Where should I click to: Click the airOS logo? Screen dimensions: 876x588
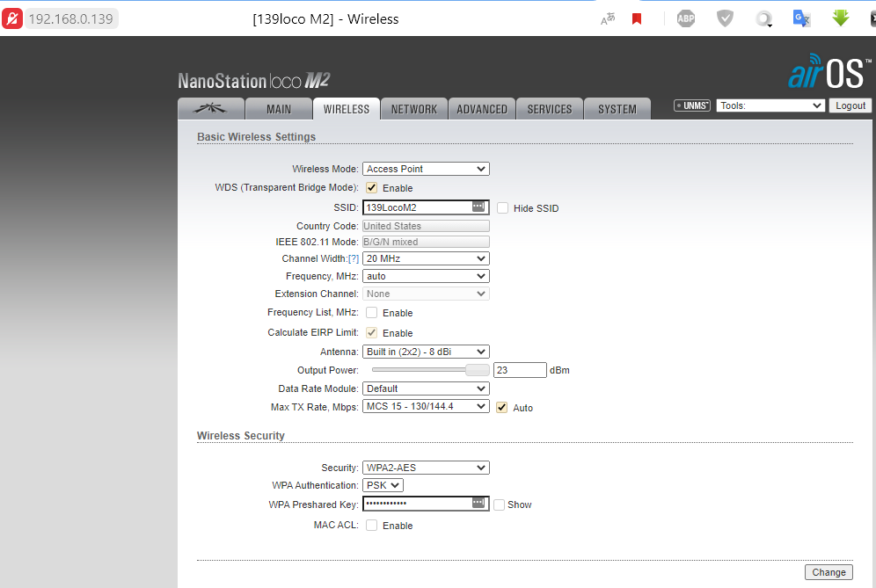coord(829,72)
